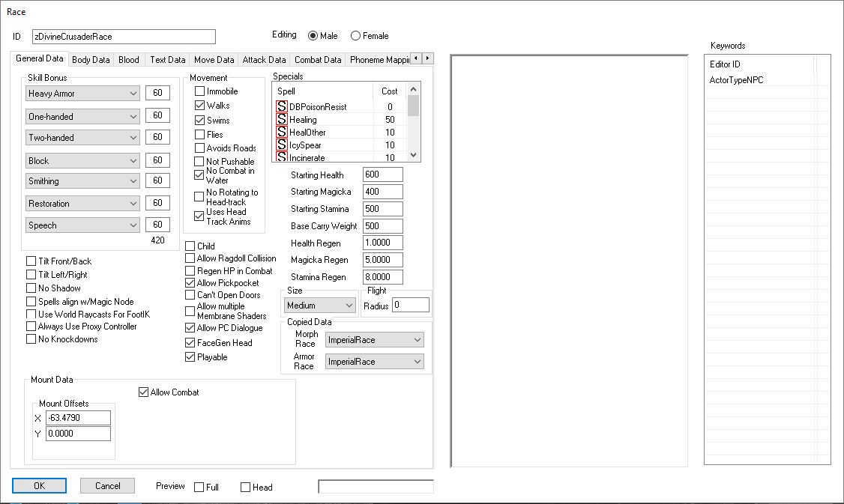Click the Cancel button

tap(107, 486)
